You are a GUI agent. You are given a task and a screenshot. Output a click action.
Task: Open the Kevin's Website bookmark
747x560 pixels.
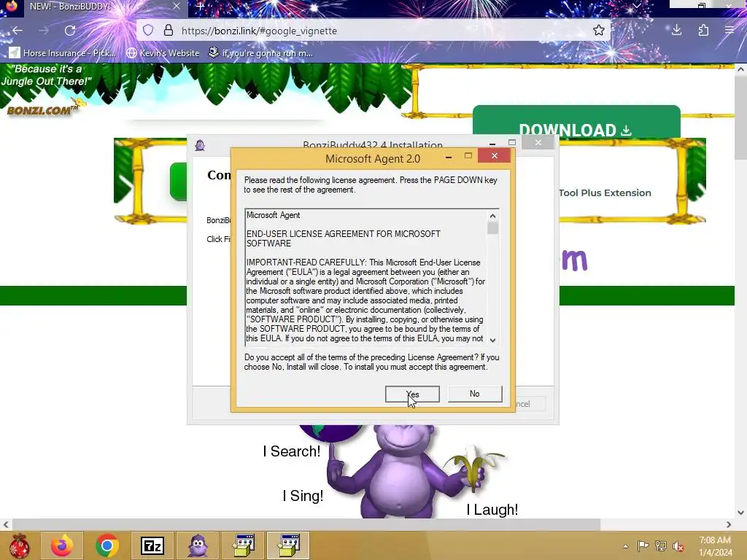point(163,52)
